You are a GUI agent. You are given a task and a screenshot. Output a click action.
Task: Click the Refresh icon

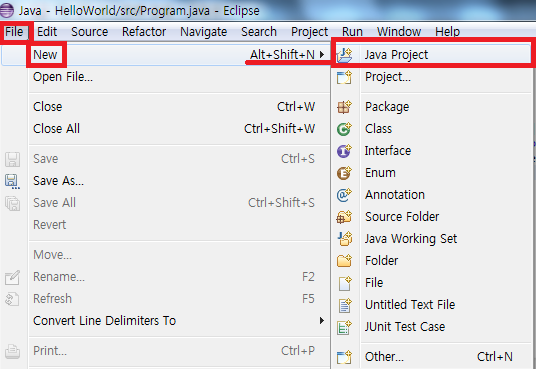coord(12,299)
